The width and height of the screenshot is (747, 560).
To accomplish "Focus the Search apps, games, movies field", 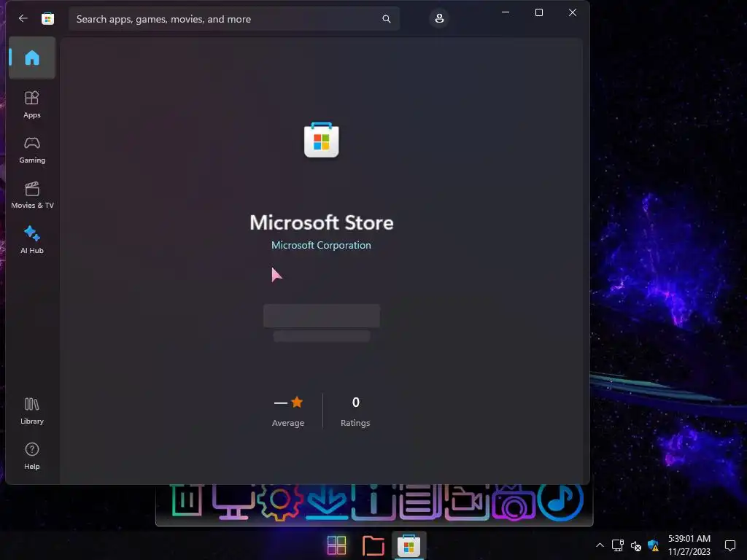I will [x=233, y=18].
